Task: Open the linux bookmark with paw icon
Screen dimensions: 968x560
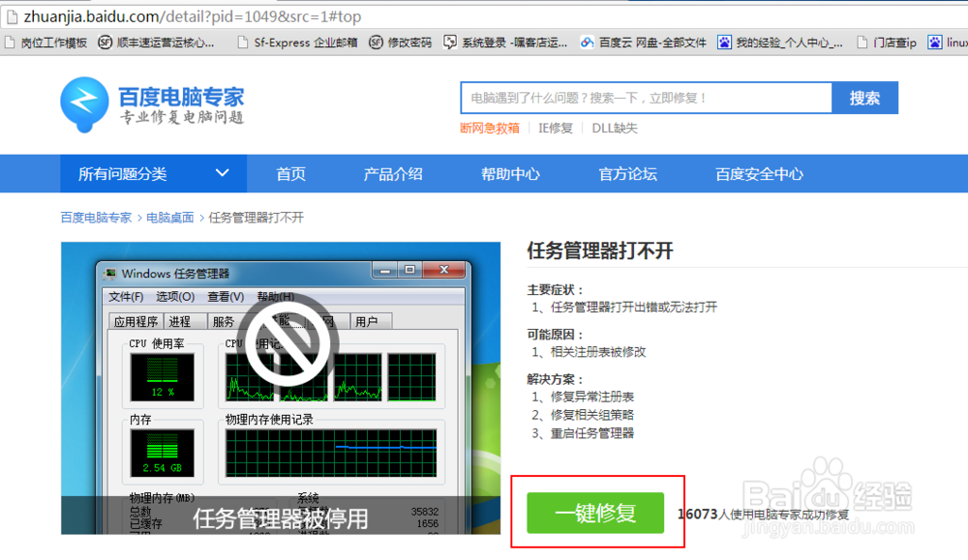Action: [948, 43]
